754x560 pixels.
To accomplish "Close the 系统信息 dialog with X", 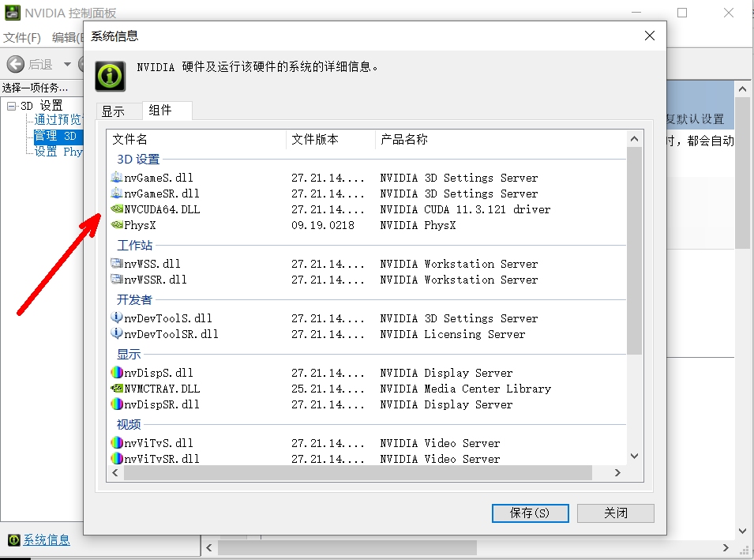I will [650, 36].
